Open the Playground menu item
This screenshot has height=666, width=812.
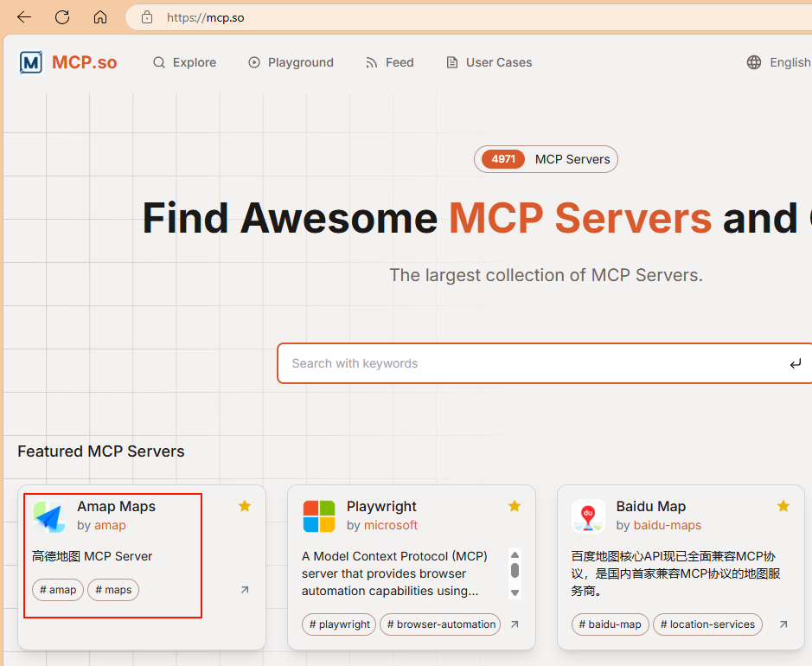[291, 62]
